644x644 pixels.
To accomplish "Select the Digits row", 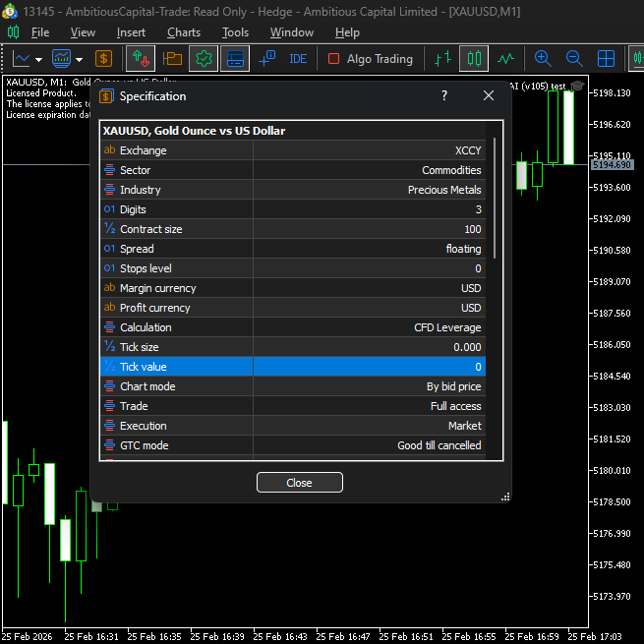I will pyautogui.click(x=293, y=209).
